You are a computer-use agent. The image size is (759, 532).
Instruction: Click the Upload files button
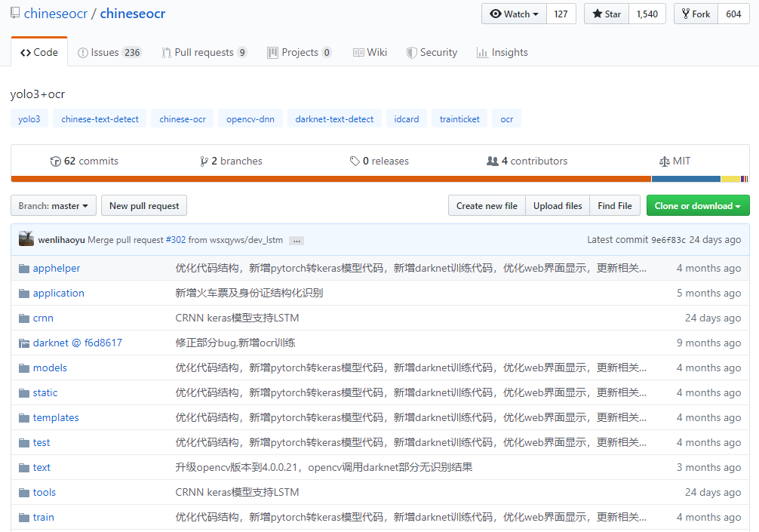click(x=558, y=206)
